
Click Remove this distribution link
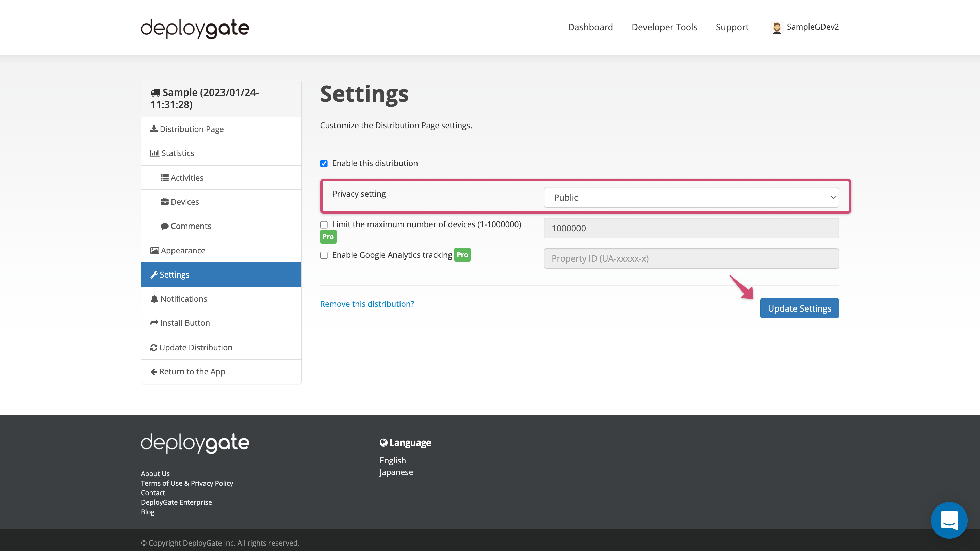coord(367,304)
